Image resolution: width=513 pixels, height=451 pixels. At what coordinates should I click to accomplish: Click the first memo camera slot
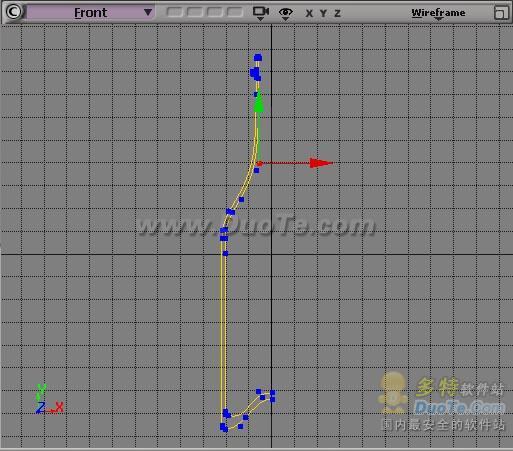[x=174, y=12]
